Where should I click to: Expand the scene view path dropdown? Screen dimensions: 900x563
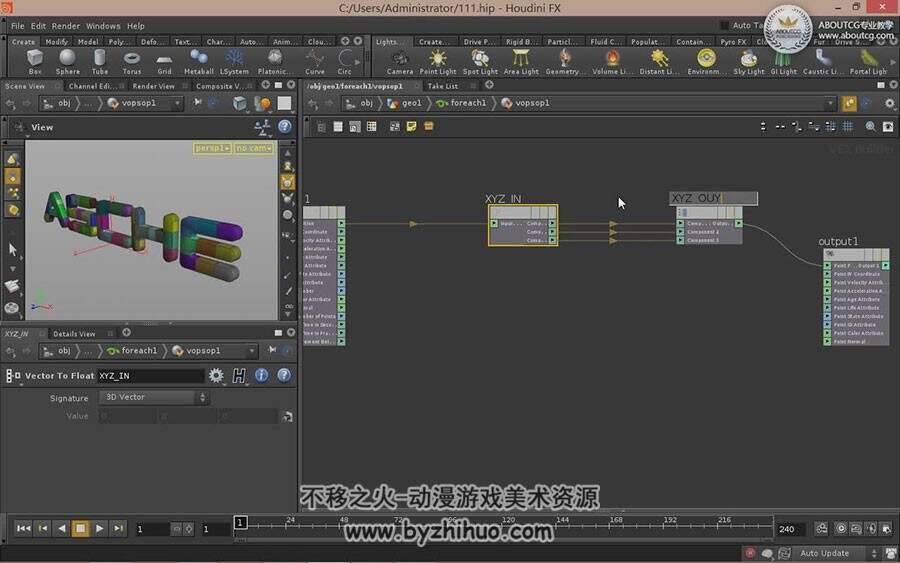pos(177,103)
